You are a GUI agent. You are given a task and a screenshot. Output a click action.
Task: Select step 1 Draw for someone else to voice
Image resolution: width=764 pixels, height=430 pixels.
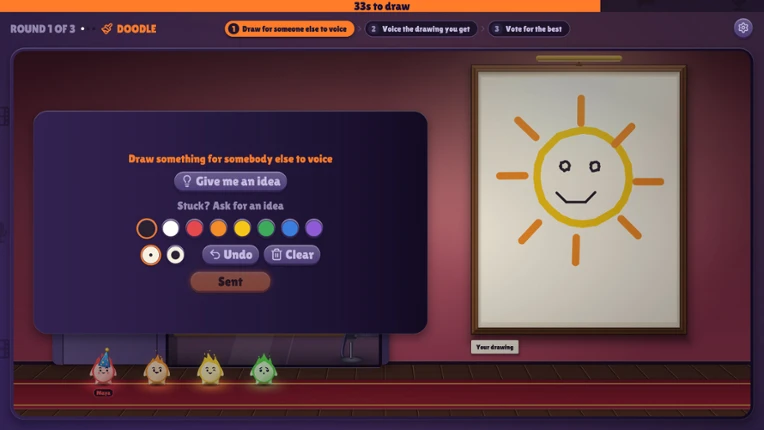point(289,29)
